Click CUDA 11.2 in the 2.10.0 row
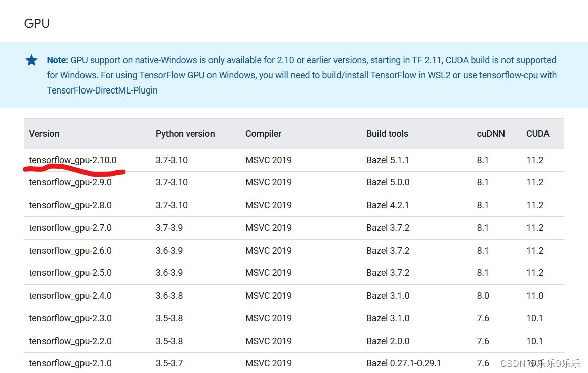588x373 pixels. tap(535, 160)
